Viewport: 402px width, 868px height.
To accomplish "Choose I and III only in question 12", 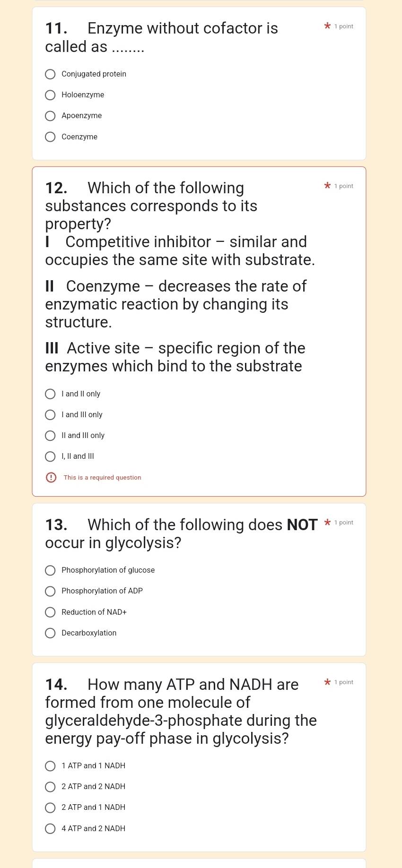I will pos(50,415).
